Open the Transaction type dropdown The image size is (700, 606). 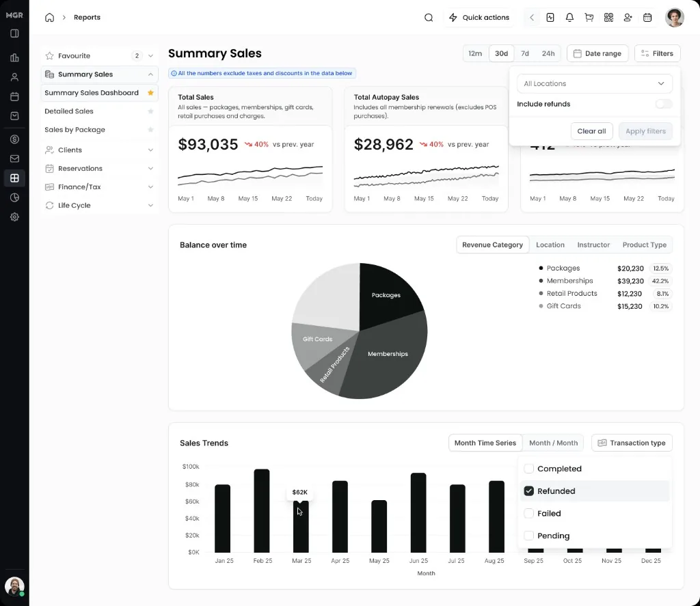[x=632, y=443]
